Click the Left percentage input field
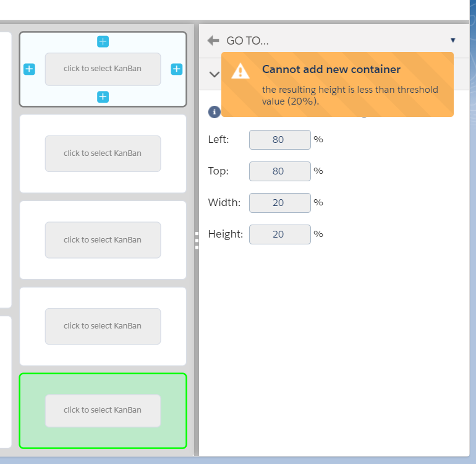Screen dimensions: 476x464 [x=279, y=140]
